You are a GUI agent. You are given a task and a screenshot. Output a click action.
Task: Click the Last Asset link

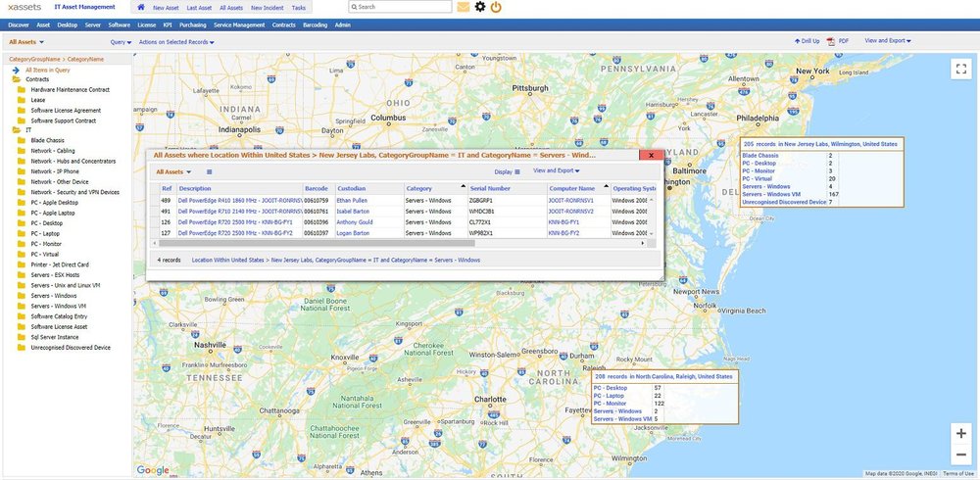tap(199, 8)
